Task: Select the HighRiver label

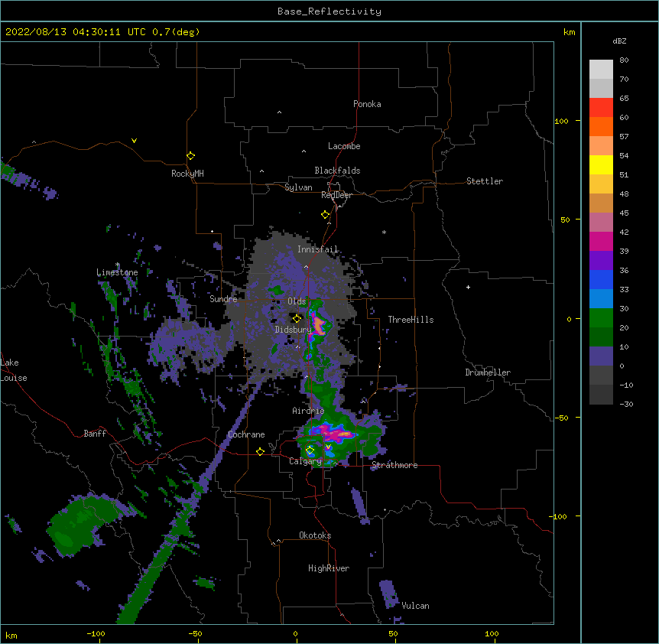Action: pos(329,568)
